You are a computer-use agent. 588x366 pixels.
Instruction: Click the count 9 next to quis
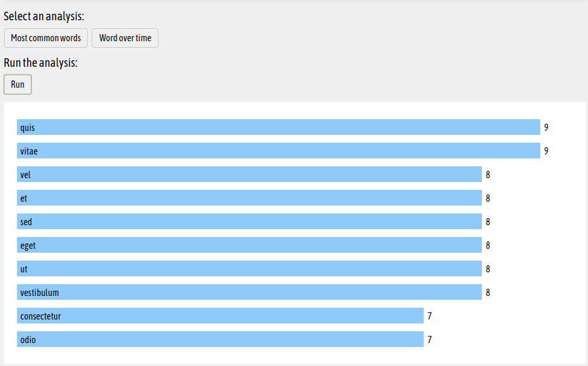(x=546, y=128)
